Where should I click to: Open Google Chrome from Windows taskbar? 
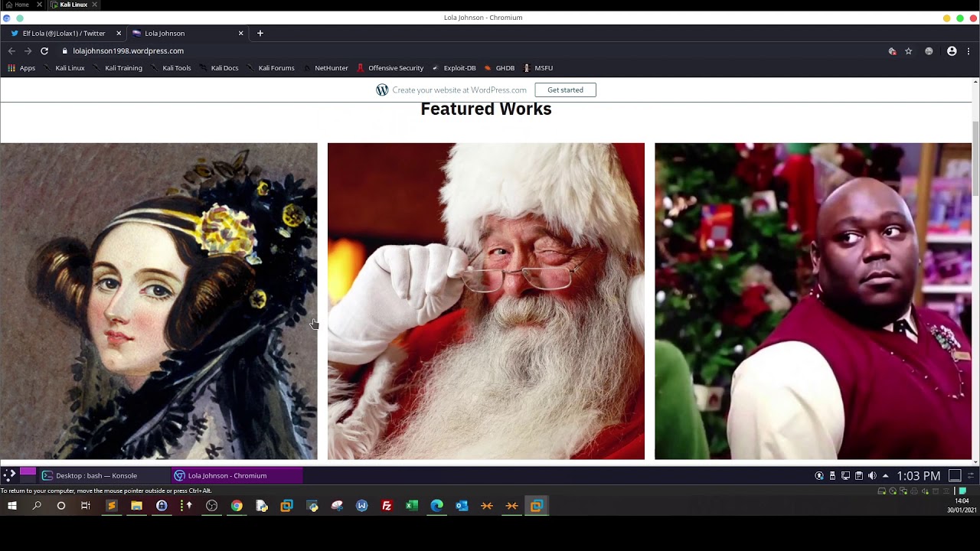(x=237, y=506)
